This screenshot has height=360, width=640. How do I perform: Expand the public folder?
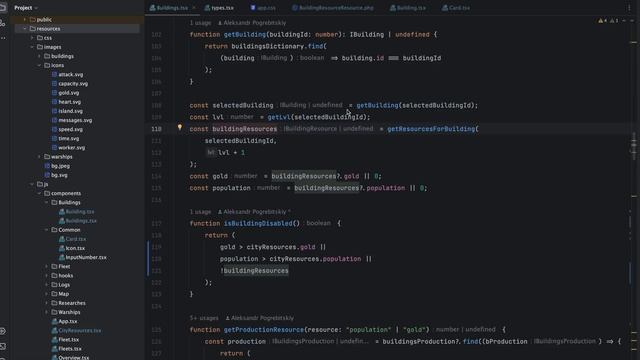[x=24, y=20]
